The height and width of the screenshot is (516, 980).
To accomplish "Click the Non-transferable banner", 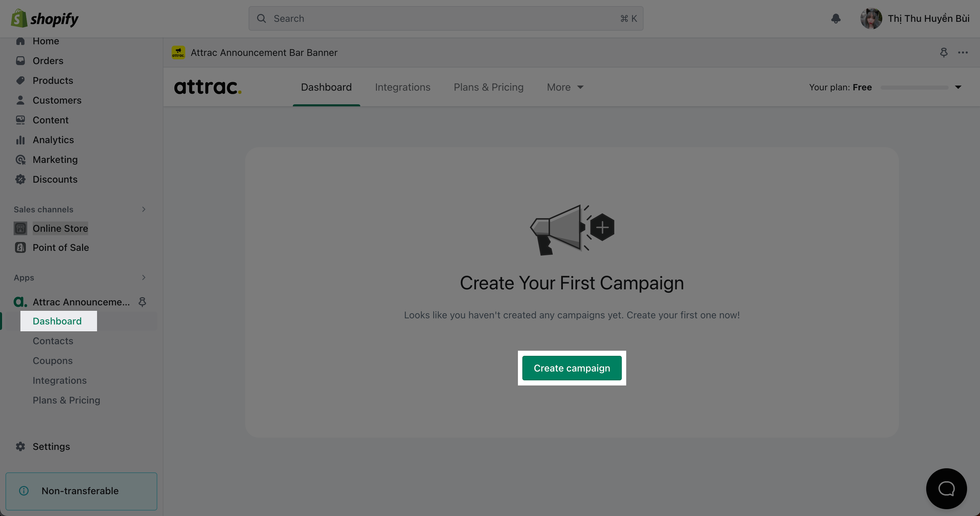I will [x=81, y=491].
